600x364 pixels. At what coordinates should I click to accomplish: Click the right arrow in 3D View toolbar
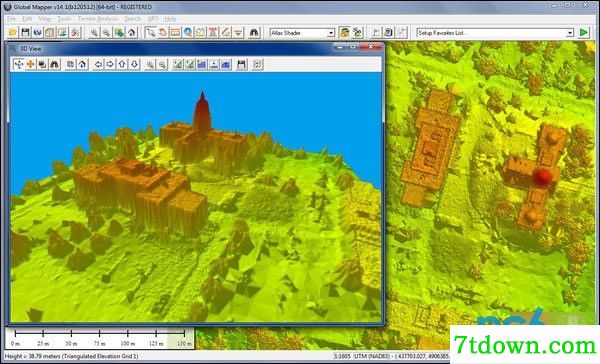[110, 64]
